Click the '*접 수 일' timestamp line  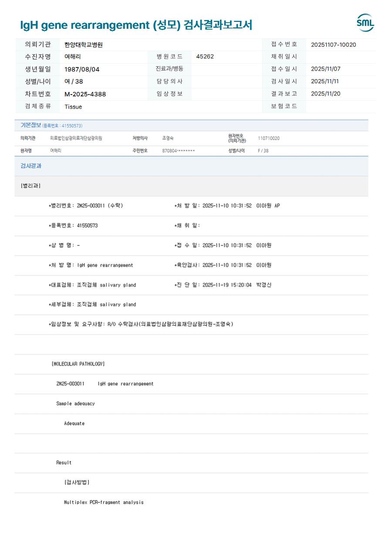(223, 245)
